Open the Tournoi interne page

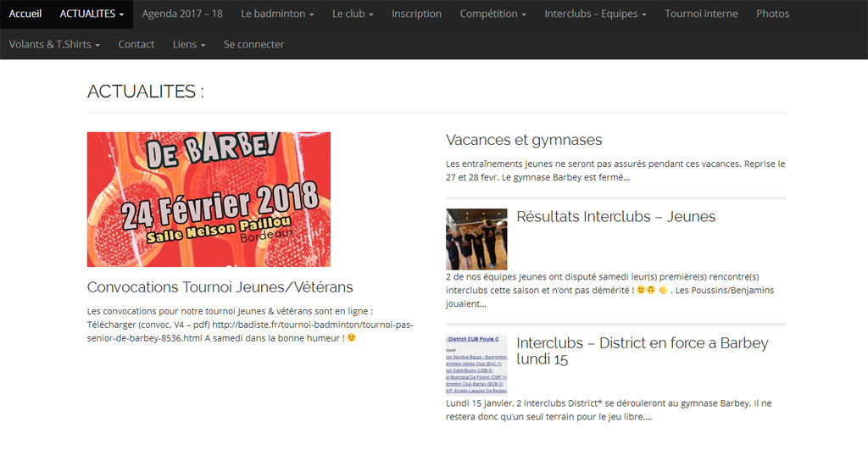coord(701,14)
